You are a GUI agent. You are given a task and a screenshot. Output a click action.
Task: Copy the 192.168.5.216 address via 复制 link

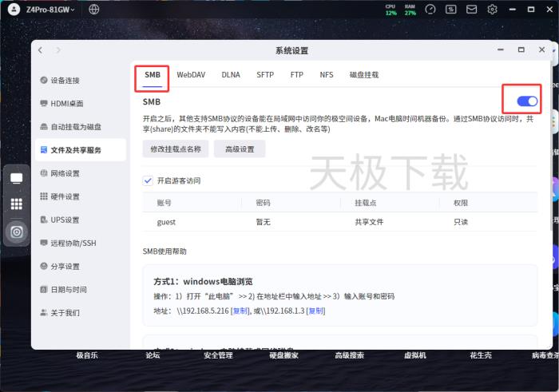pos(239,311)
